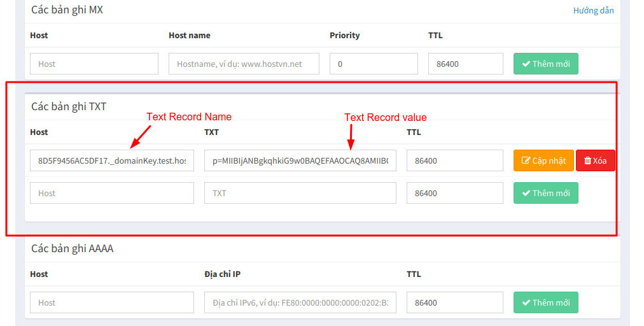Click the empty TXT value input
Viewport: 644px width, 326px height.
(x=300, y=193)
